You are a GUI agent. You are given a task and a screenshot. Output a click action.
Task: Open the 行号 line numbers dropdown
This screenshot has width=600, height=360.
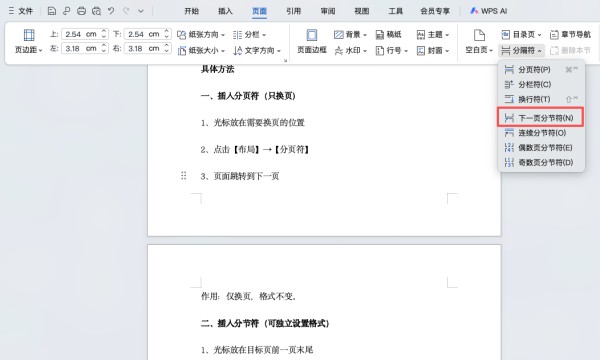click(391, 50)
